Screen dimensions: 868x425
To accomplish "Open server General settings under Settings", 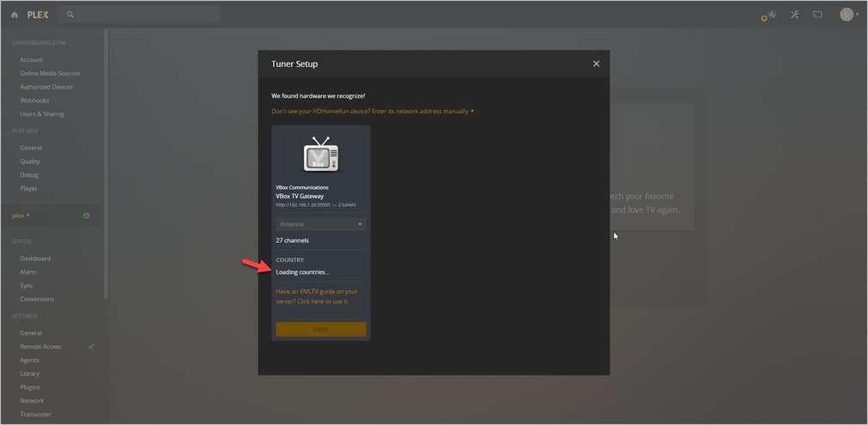I will click(31, 333).
